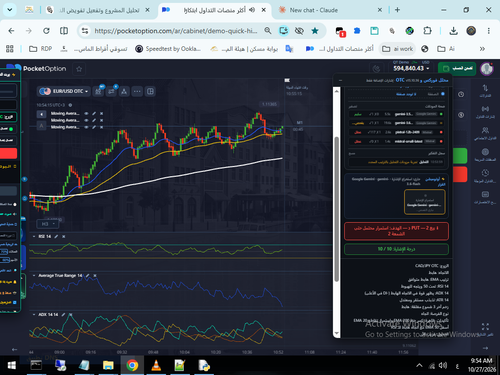Screen dimensions: 500x375
Task: Toggle visibility of third Moving Average indicator
Action: [x=87, y=127]
